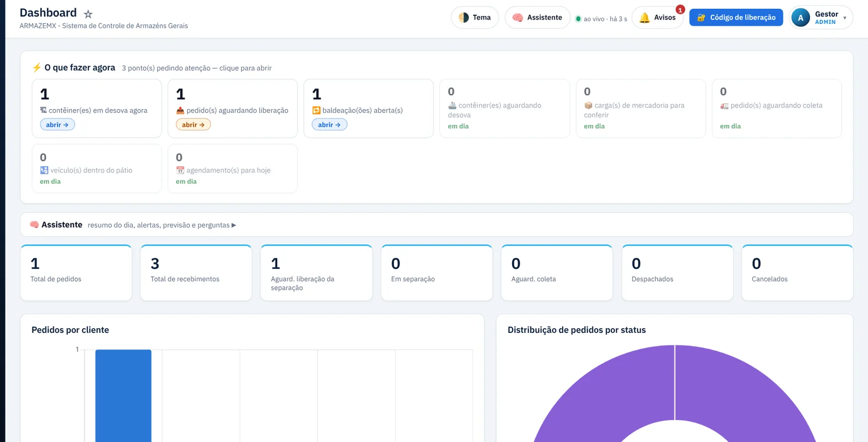Select Aguard. liberação da separação card
This screenshot has width=868, height=442.
point(317,273)
